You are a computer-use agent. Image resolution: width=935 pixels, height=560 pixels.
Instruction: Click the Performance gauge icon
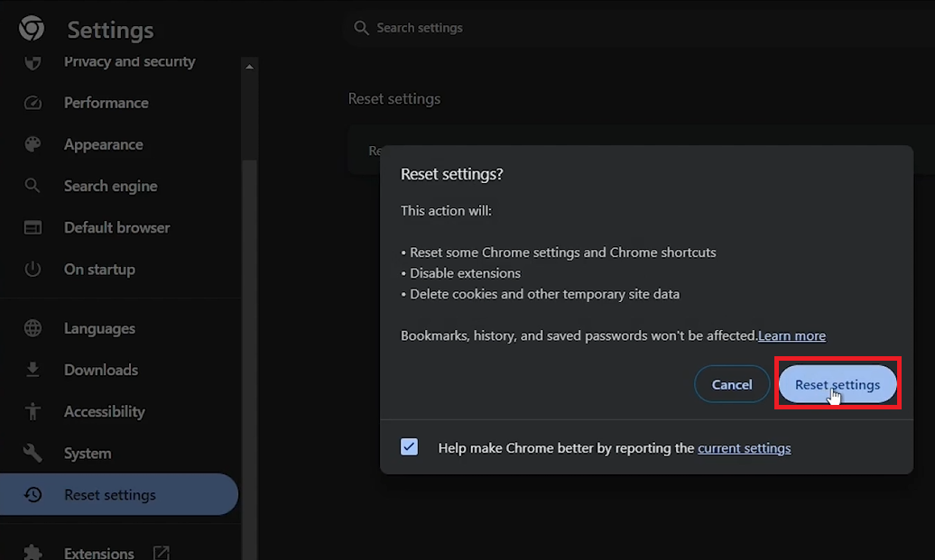point(32,103)
